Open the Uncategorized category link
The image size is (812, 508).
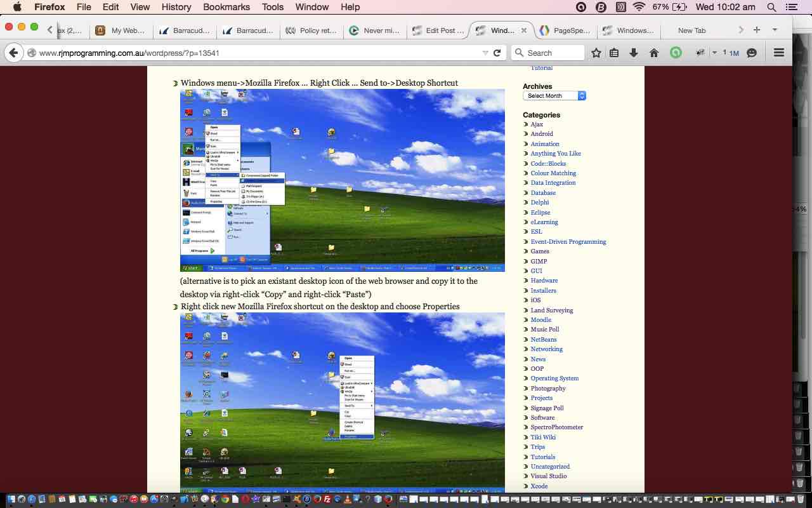click(550, 467)
